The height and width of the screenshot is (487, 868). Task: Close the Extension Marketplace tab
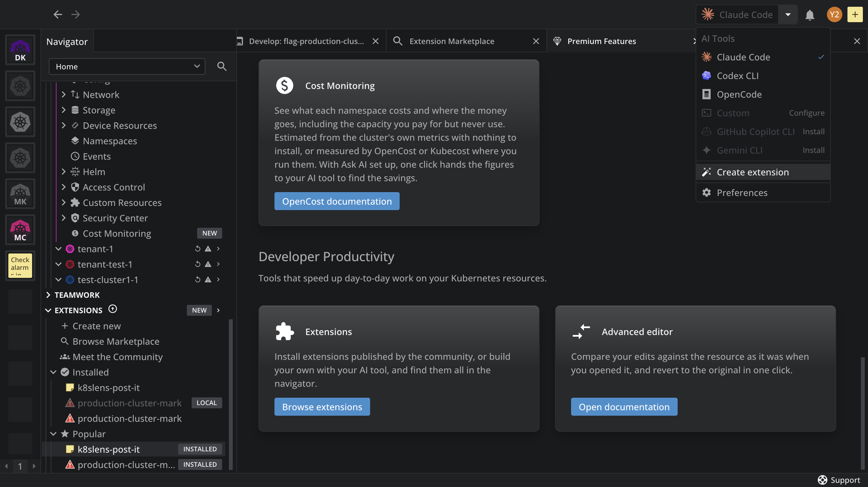tap(536, 41)
